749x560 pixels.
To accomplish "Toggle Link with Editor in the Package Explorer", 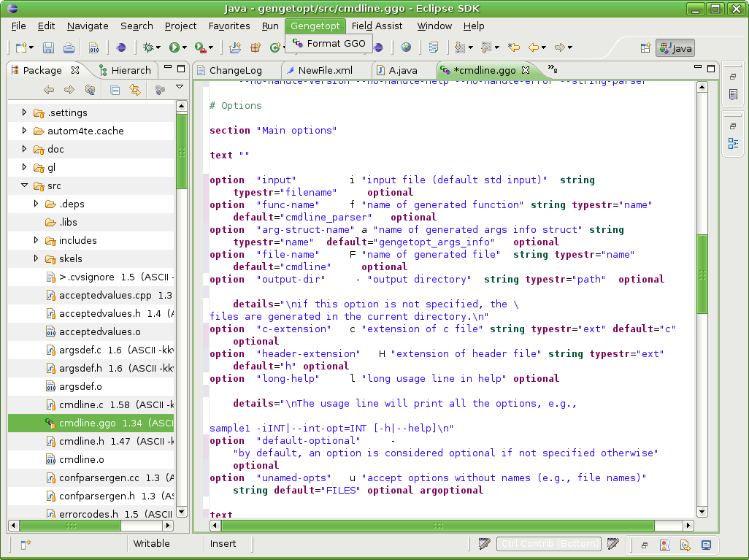I will (x=135, y=90).
